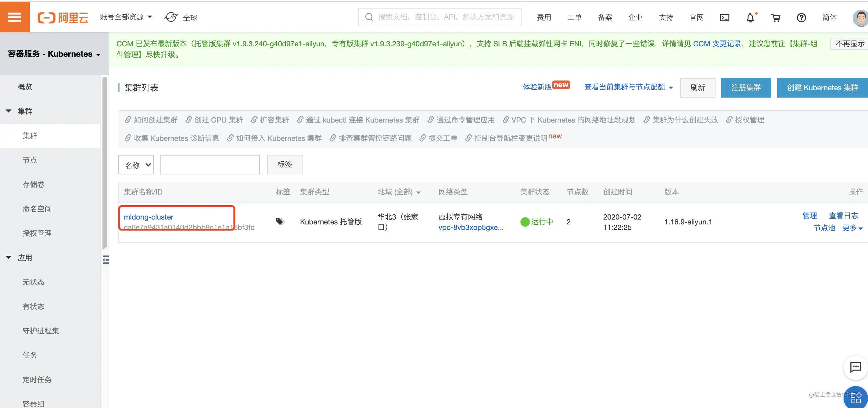Image resolution: width=868 pixels, height=408 pixels.
Task: Click the 注册集群 button
Action: [746, 88]
